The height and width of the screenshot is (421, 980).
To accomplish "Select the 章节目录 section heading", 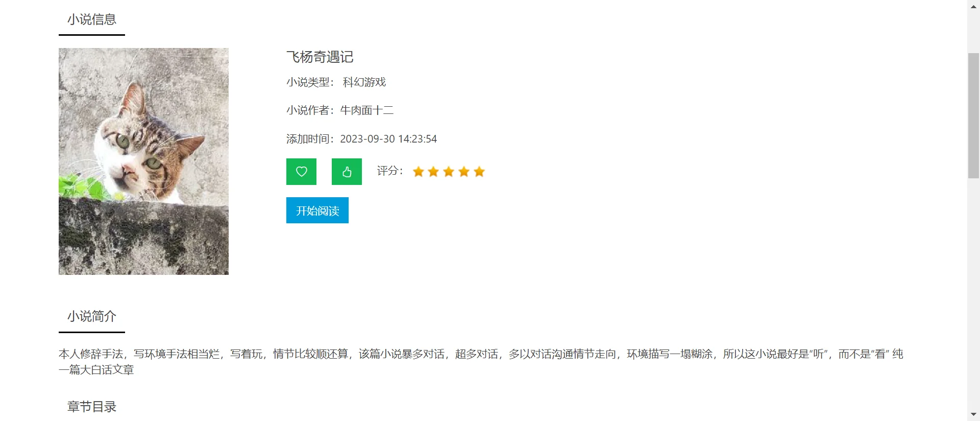I will (92, 407).
